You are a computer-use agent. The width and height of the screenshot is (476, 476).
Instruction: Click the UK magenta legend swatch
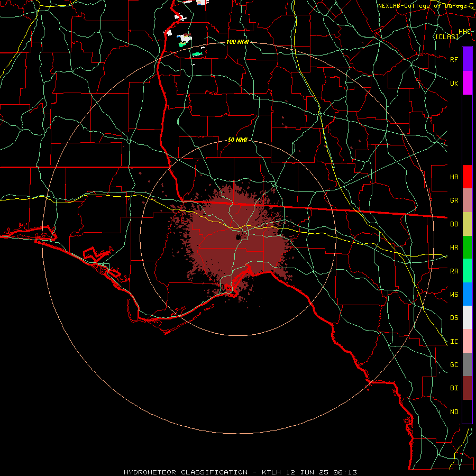click(467, 83)
